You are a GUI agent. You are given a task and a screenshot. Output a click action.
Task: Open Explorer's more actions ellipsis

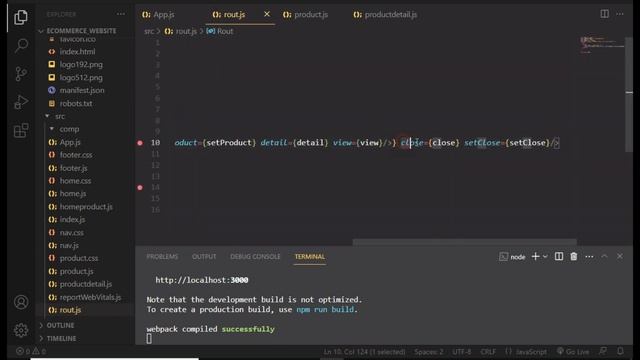121,14
